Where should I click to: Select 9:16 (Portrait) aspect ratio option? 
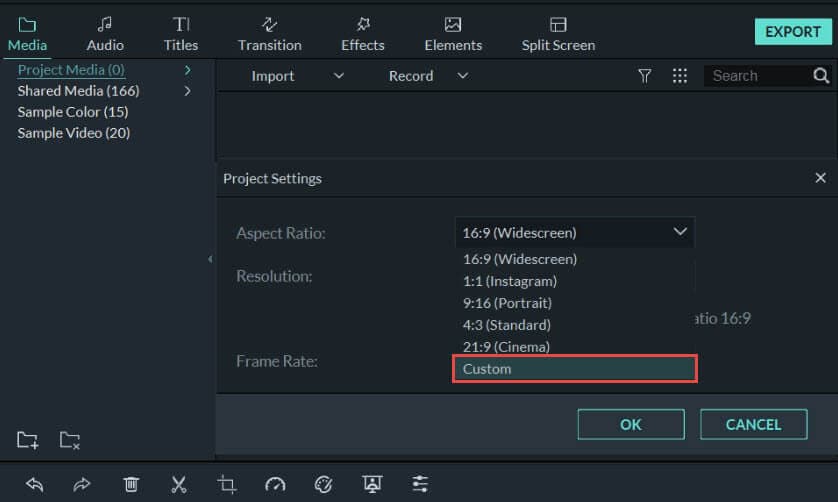(507, 303)
